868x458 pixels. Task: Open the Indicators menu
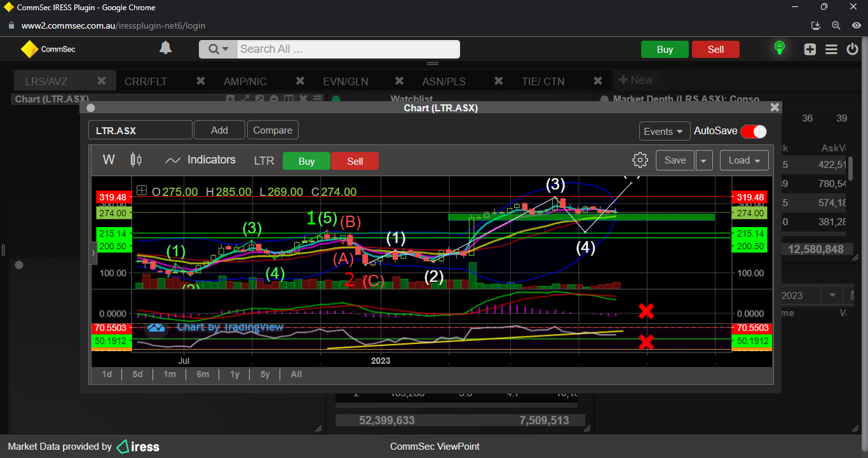click(x=200, y=160)
